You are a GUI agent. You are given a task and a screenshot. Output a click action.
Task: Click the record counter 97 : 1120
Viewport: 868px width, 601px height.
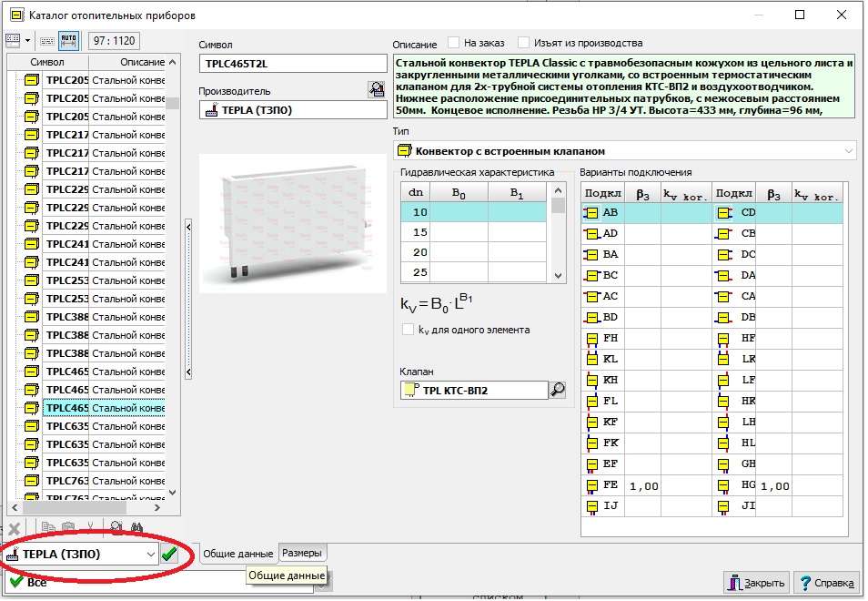(x=114, y=41)
